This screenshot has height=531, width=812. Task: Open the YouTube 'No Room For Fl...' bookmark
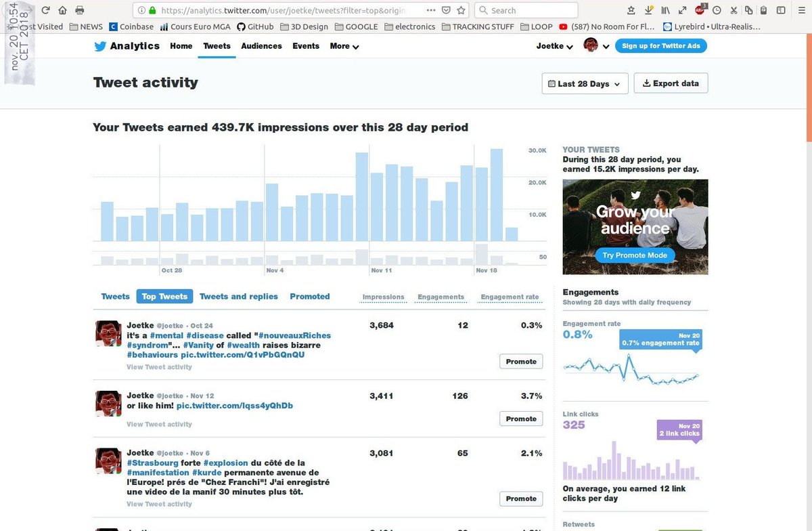coord(608,26)
